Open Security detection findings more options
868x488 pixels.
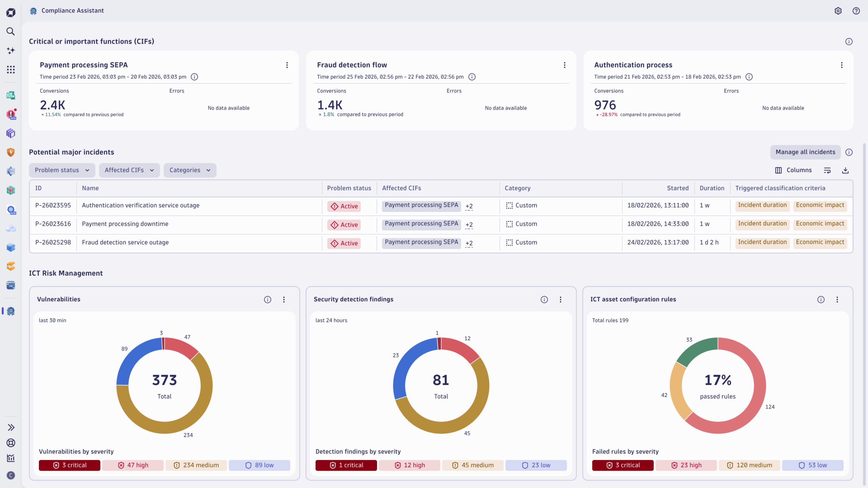coord(560,300)
